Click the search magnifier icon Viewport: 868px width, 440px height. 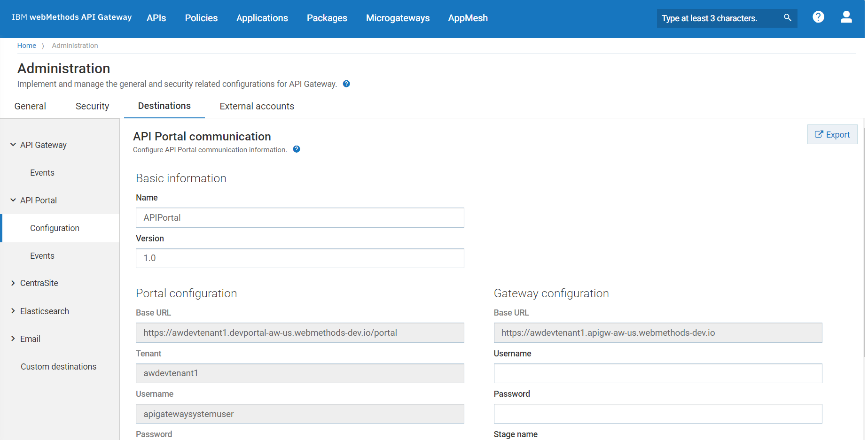pos(787,18)
